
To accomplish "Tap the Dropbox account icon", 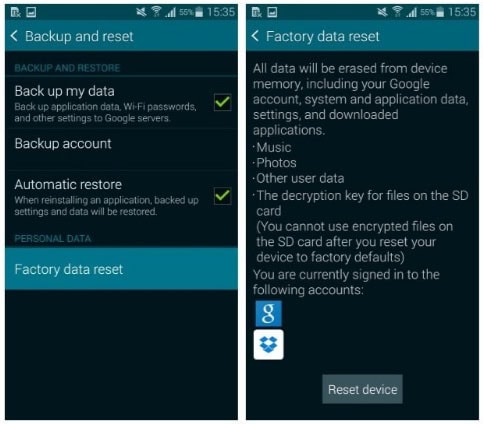I will tap(268, 345).
